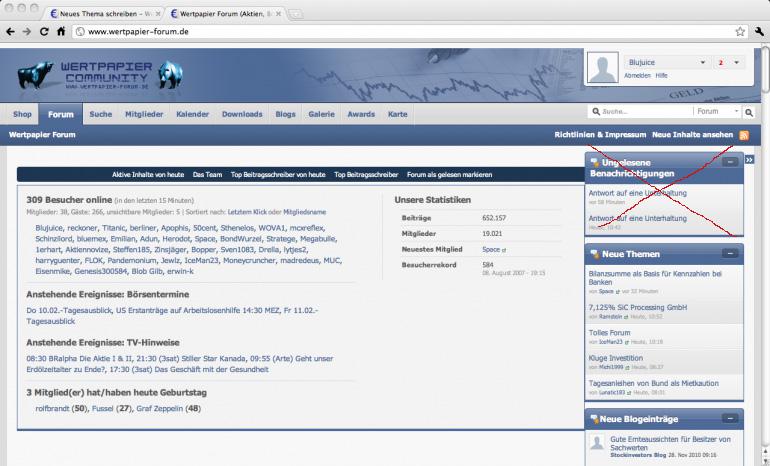Image resolution: width=770 pixels, height=466 pixels.
Task: Collapse the Neue Themen block
Action: pos(730,253)
